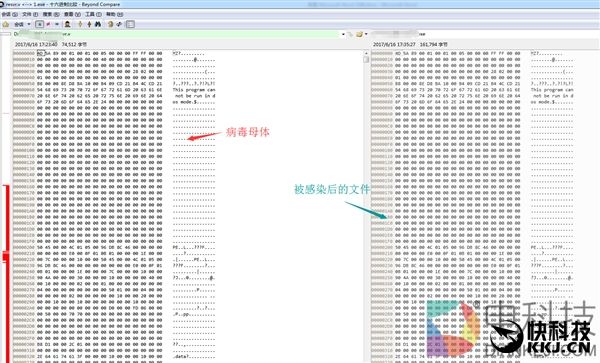Screen dimensions: 600x363
Task: Click the left file path field
Action: tap(176, 34)
